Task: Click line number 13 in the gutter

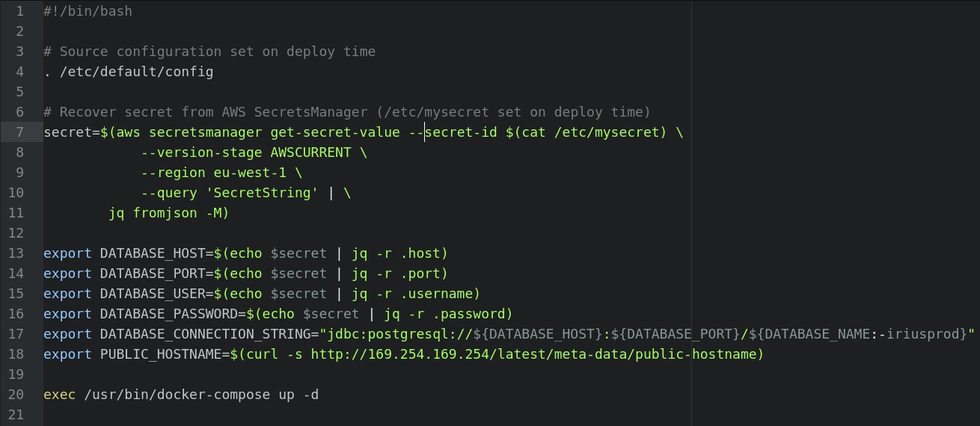Action: coord(16,253)
